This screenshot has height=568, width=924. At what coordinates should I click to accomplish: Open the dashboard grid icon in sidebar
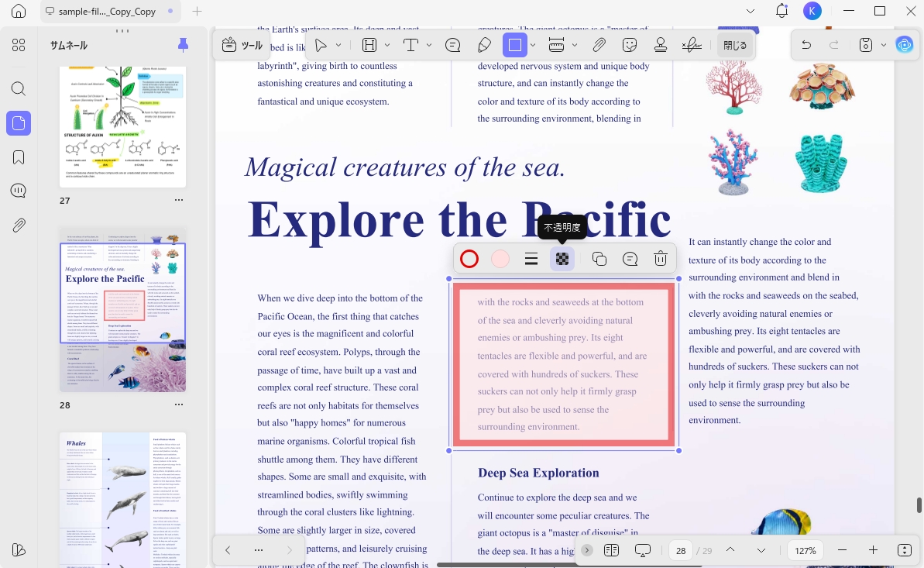pyautogui.click(x=19, y=46)
